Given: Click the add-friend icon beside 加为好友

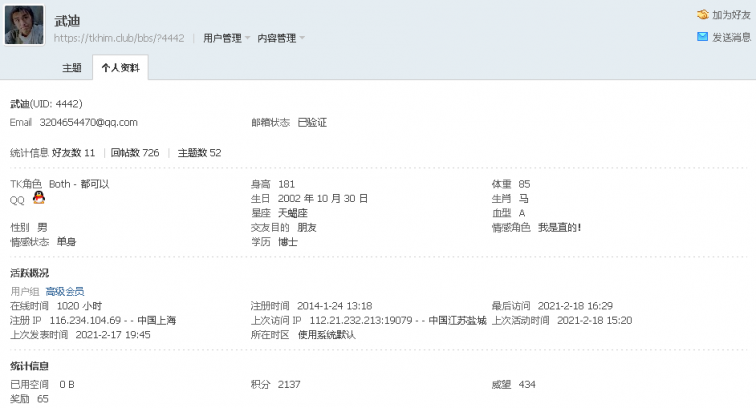Looking at the screenshot, I should point(702,15).
